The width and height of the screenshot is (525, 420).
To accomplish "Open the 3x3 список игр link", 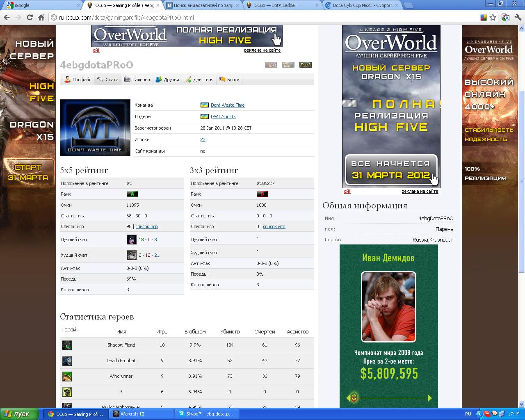I will click(x=274, y=226).
